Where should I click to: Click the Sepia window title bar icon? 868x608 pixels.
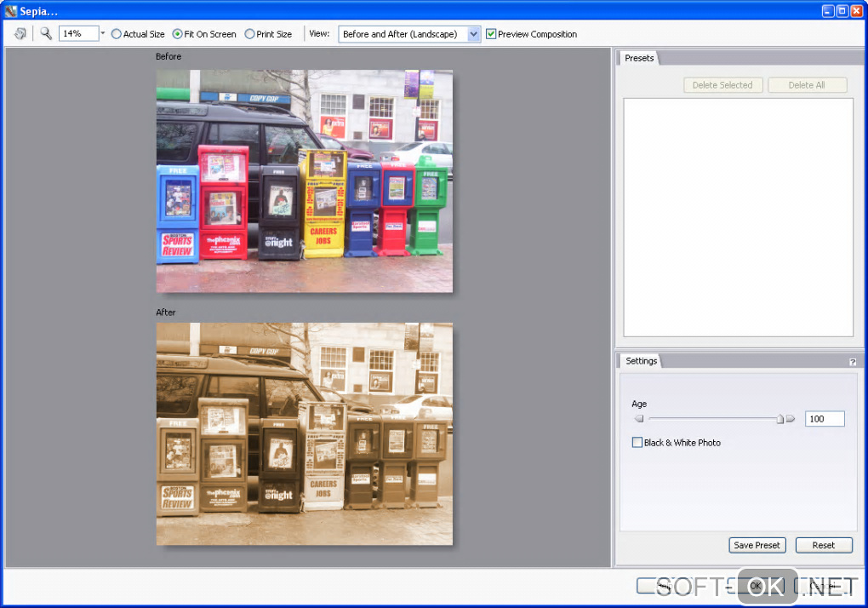(x=10, y=10)
